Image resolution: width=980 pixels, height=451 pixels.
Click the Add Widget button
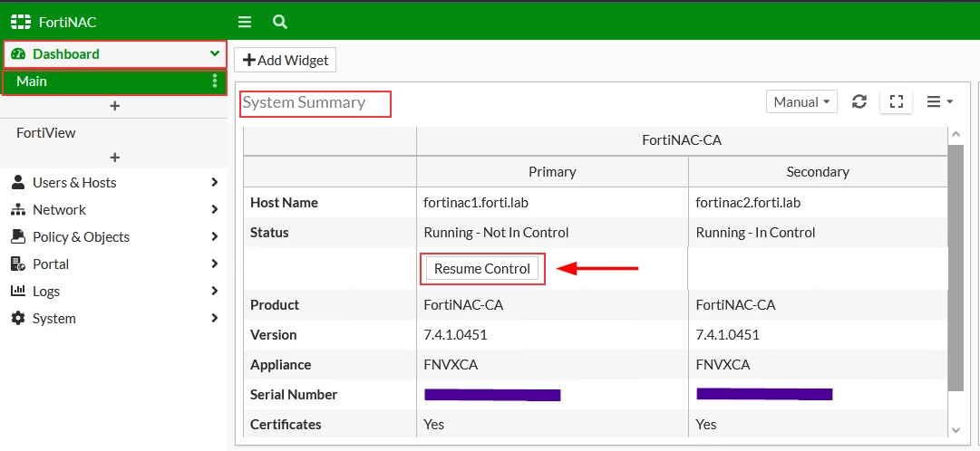(x=286, y=60)
